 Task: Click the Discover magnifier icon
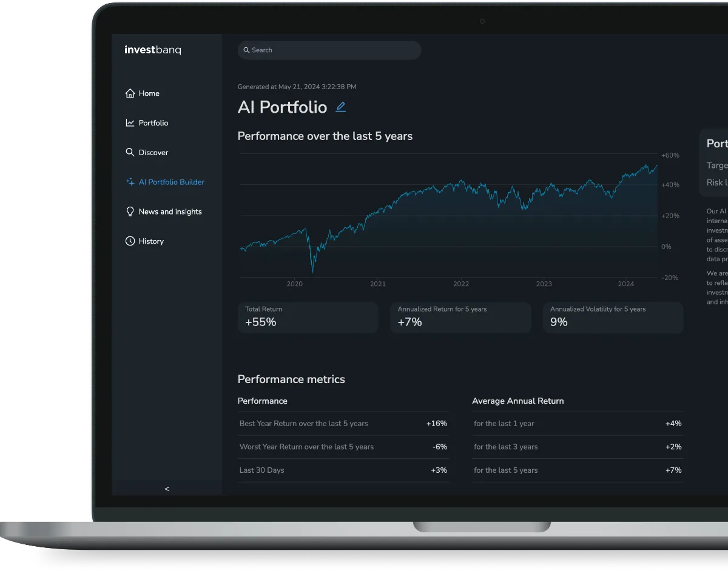point(130,152)
